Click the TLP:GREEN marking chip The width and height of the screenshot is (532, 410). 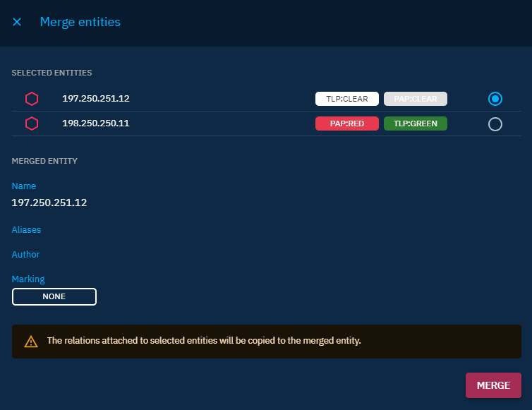click(416, 123)
